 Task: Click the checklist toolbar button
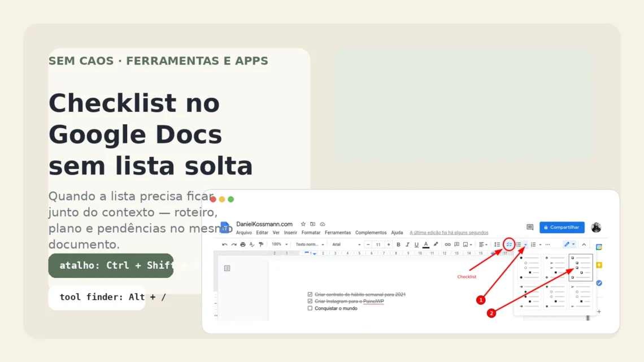tap(509, 245)
